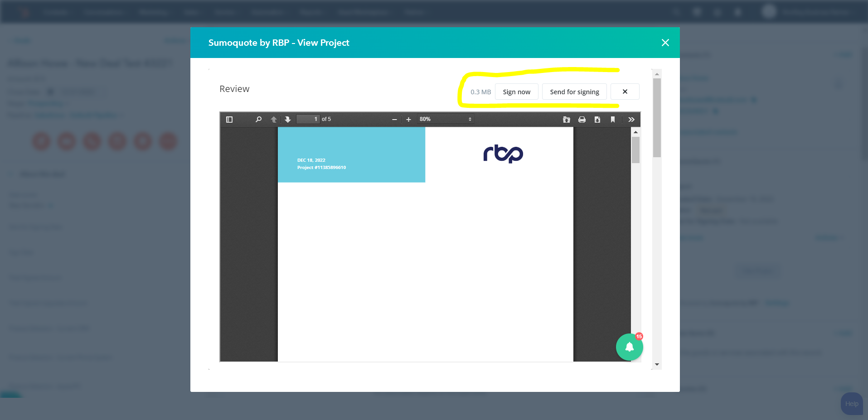Open the 80% zoom level dropdown

pyautogui.click(x=446, y=119)
